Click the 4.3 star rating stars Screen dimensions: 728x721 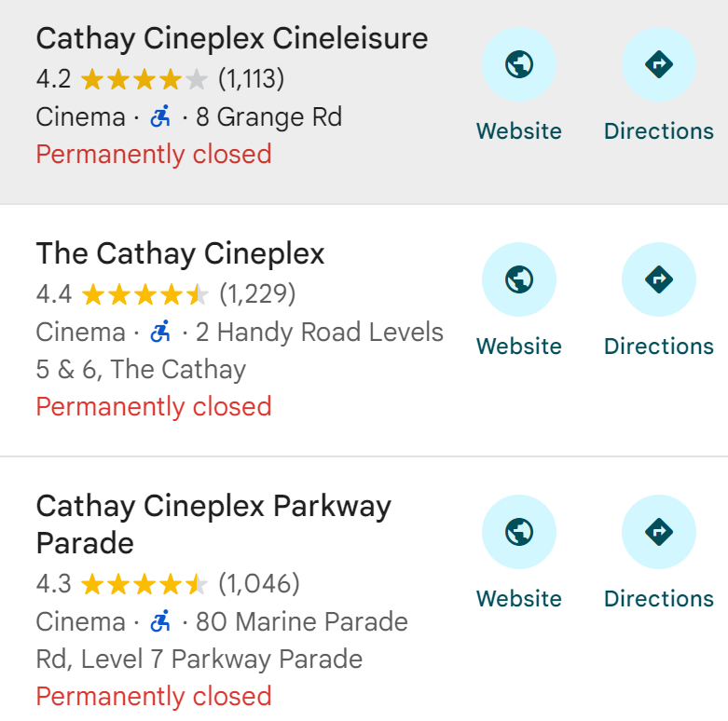click(144, 584)
